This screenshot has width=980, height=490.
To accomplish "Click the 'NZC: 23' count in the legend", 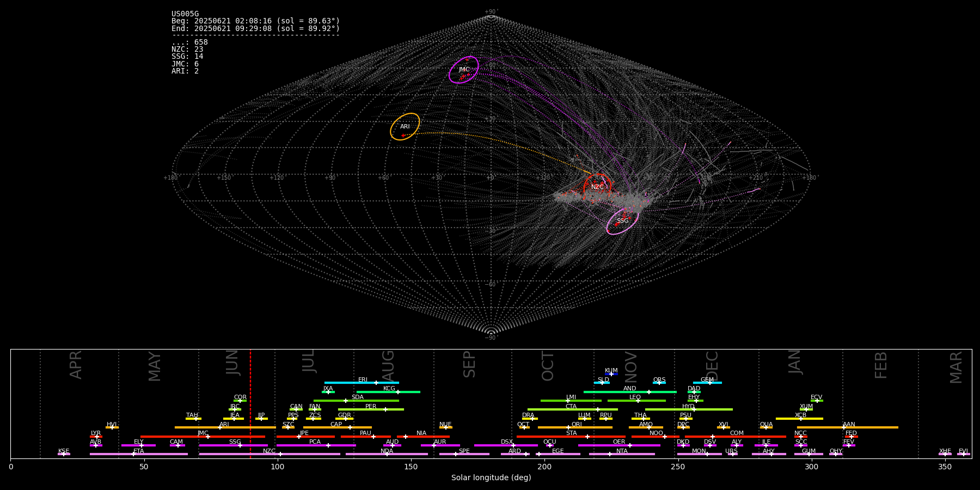I will point(187,49).
